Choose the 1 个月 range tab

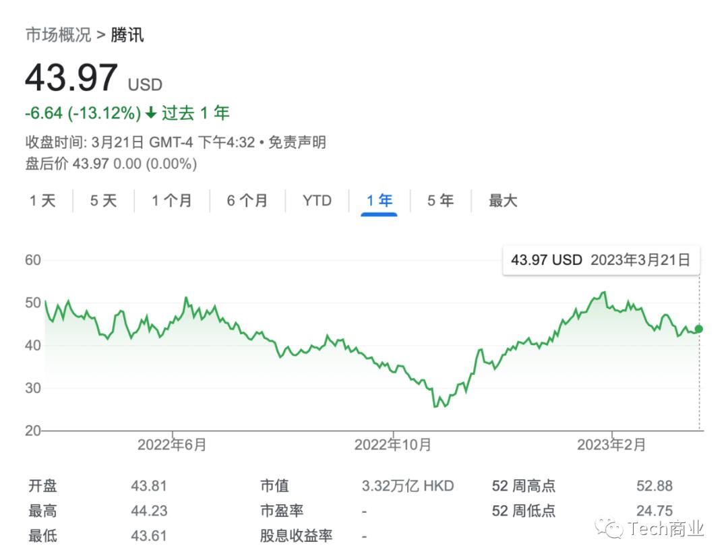[x=172, y=201]
